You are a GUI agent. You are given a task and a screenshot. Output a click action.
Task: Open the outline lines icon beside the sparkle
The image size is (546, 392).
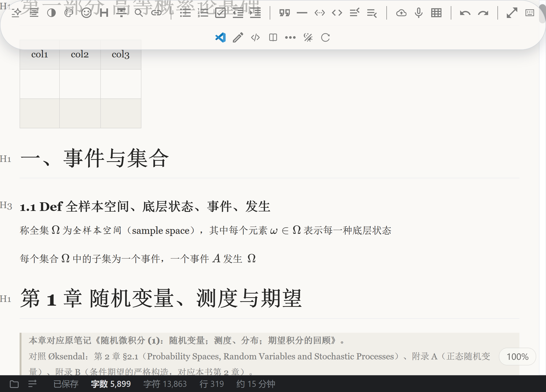[34, 13]
